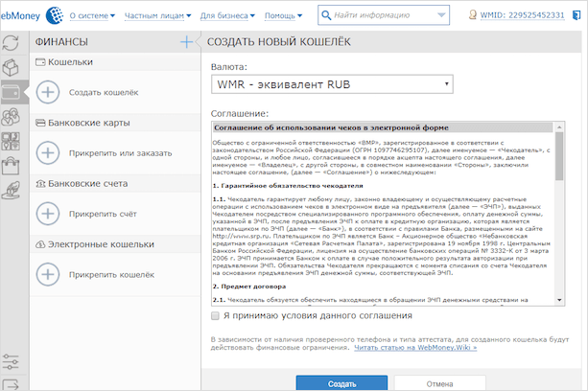The width and height of the screenshot is (588, 391).
Task: Open the Частным лицам menu
Action: pyautogui.click(x=158, y=15)
